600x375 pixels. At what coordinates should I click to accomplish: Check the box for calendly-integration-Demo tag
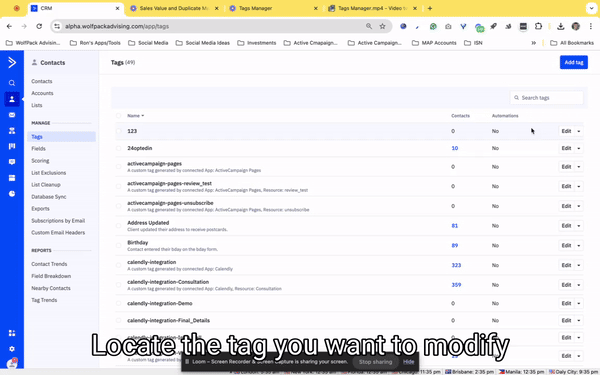(118, 303)
